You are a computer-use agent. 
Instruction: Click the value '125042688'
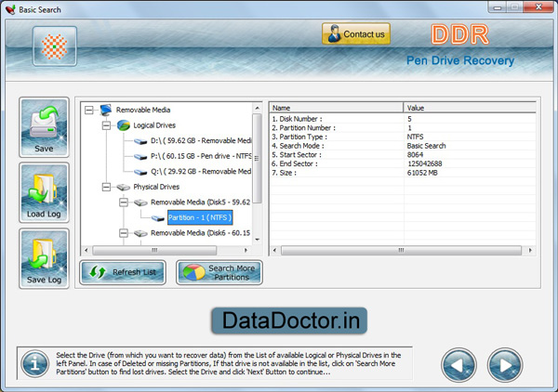(425, 163)
